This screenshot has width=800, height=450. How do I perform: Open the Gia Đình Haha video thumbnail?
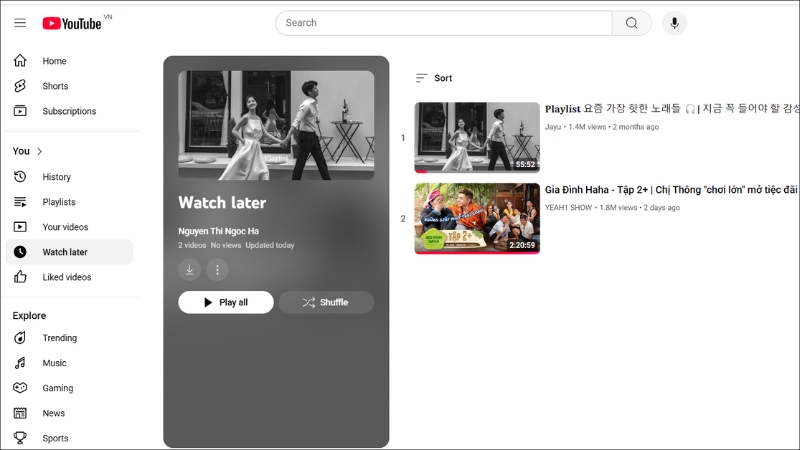(477, 218)
